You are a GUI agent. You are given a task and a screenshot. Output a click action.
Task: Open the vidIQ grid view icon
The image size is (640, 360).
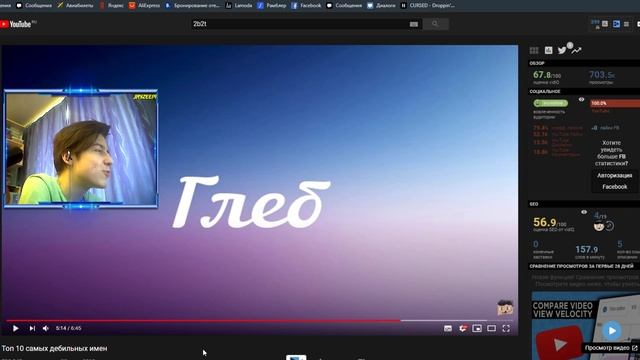[534, 50]
